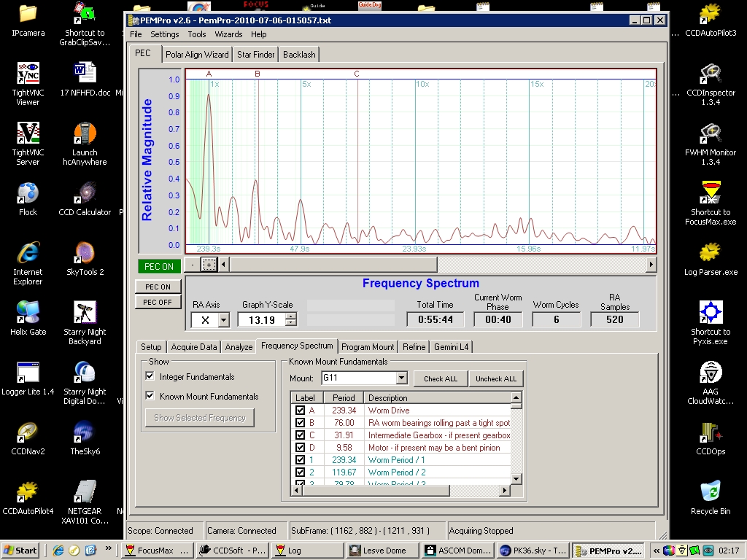This screenshot has height=560, width=747.
Task: Launch CCD Calculator desktop shortcut
Action: (85, 200)
